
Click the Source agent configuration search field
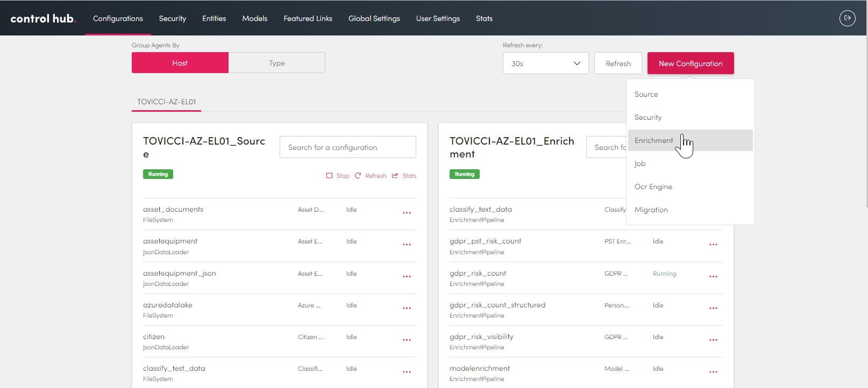347,147
